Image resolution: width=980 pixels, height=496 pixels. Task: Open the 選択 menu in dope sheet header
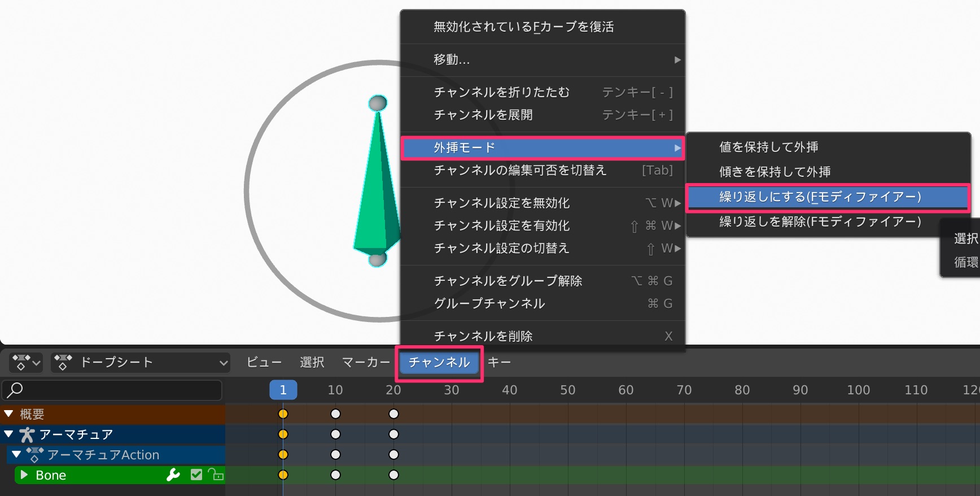coord(312,362)
